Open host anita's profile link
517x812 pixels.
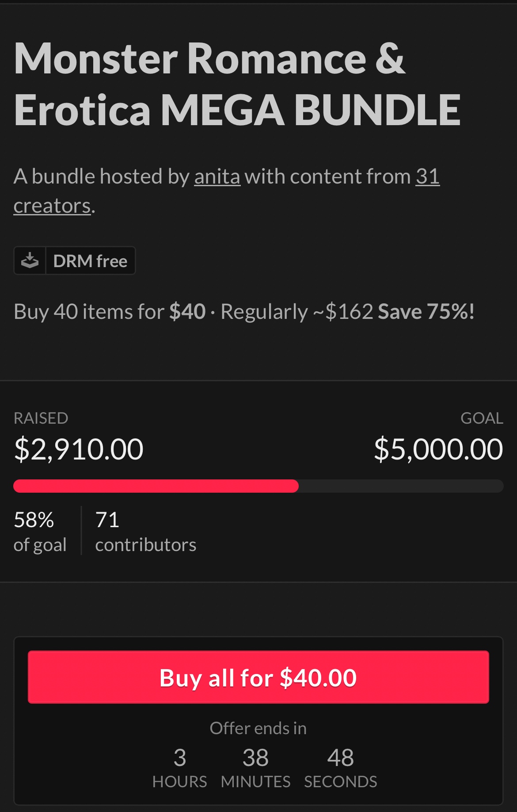(217, 176)
